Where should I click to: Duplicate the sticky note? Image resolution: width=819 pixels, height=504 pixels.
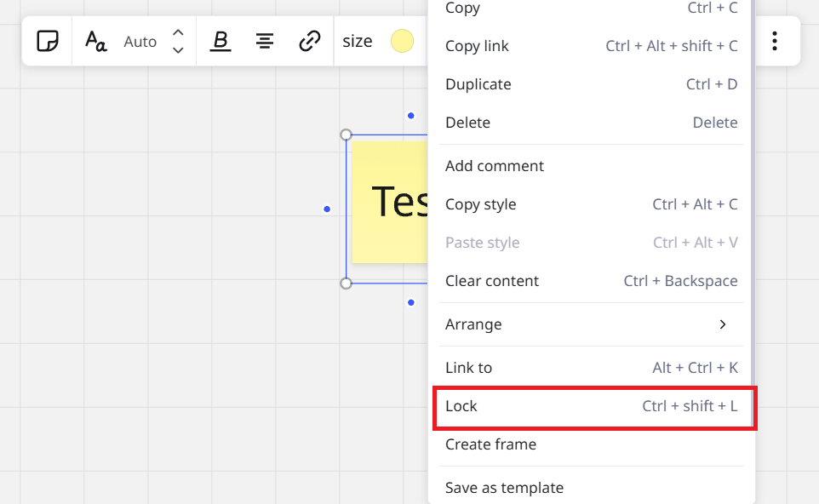[x=478, y=83]
